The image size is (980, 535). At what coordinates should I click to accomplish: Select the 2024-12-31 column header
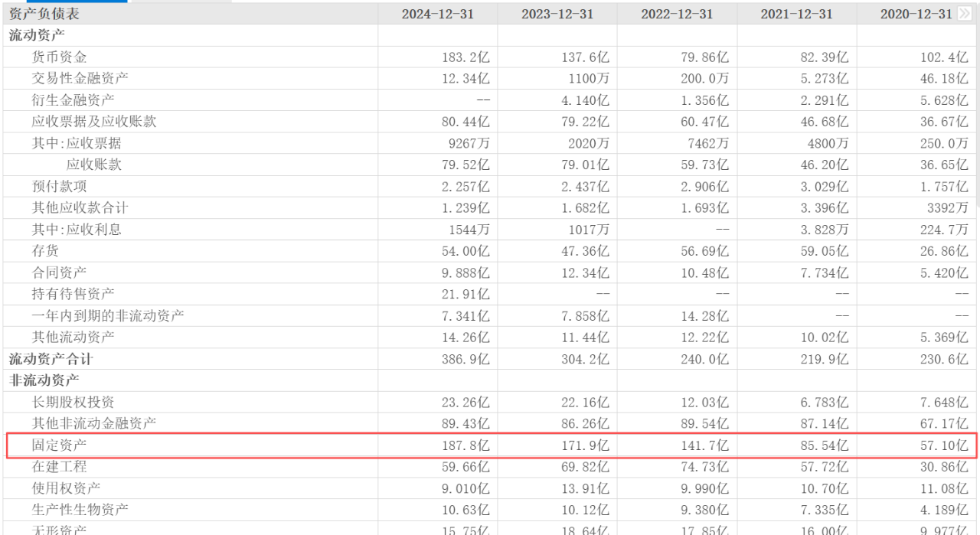[437, 15]
